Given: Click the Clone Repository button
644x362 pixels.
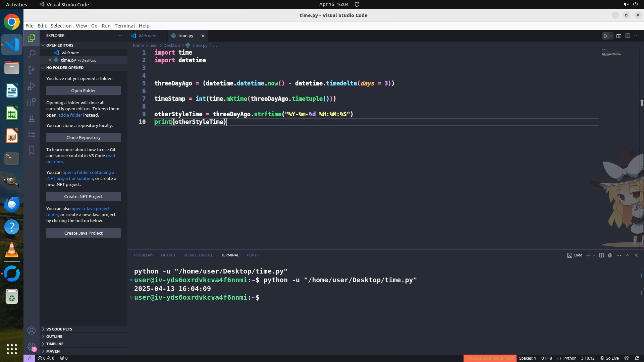Looking at the screenshot, I should click(84, 137).
